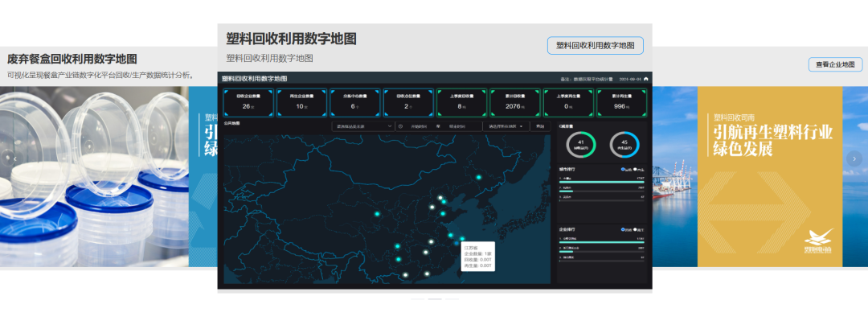Click the stat card showing 2076
Screen dimensions: 868x325
tap(515, 103)
